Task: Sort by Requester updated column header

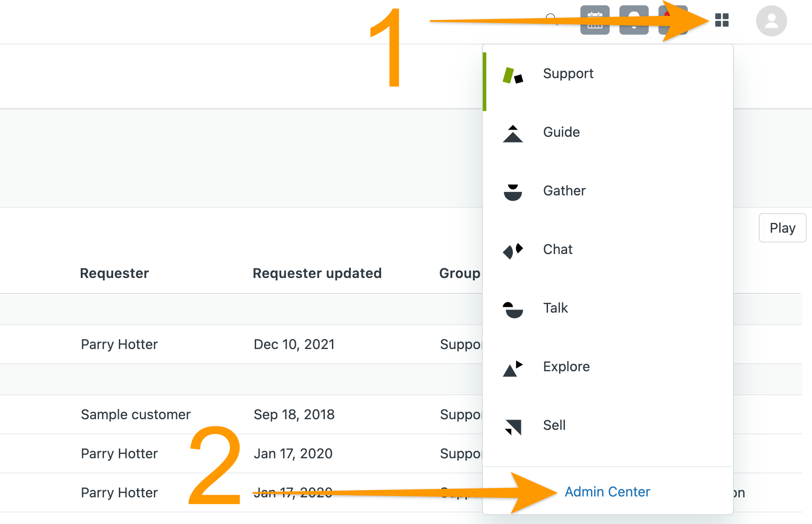Action: click(x=317, y=273)
